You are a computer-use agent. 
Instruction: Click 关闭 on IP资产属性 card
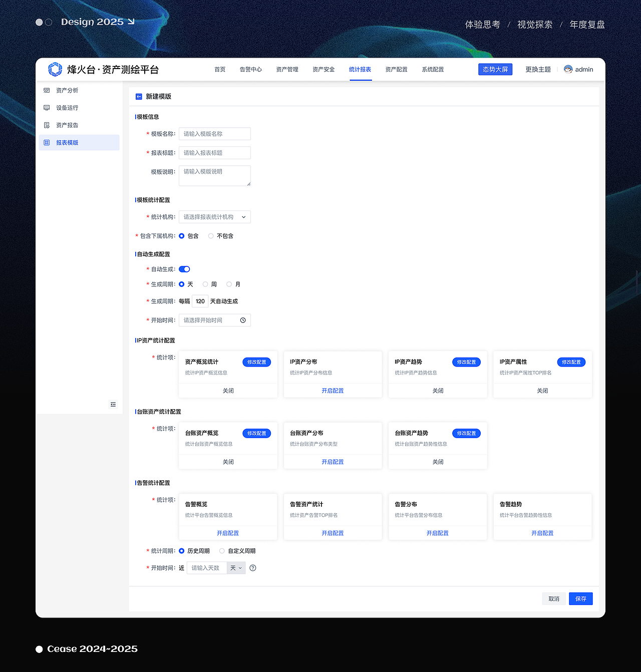542,391
